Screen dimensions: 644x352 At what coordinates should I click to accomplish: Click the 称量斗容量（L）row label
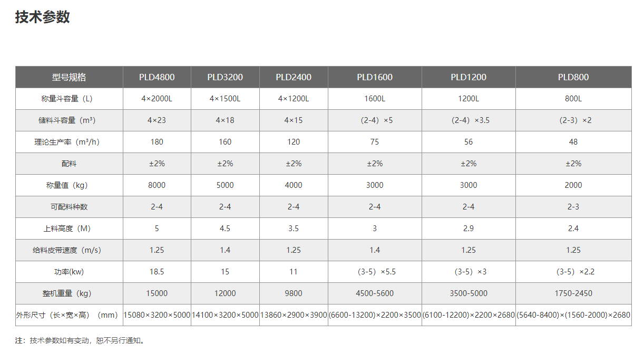click(x=69, y=99)
